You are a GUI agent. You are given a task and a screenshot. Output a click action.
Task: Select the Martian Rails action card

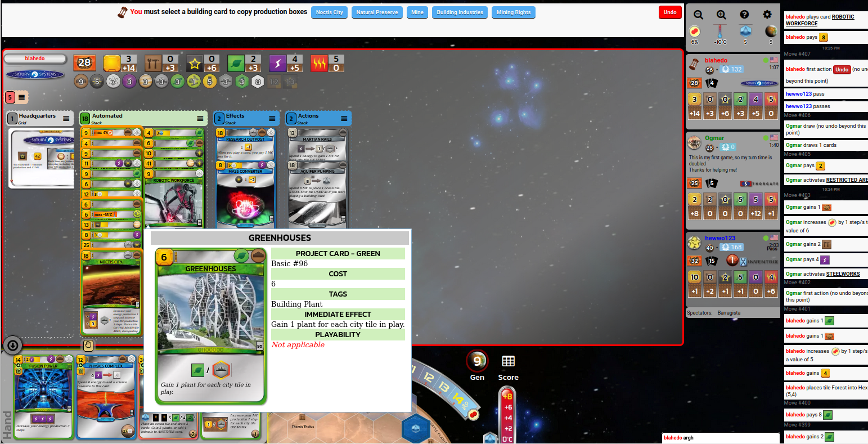click(318, 143)
